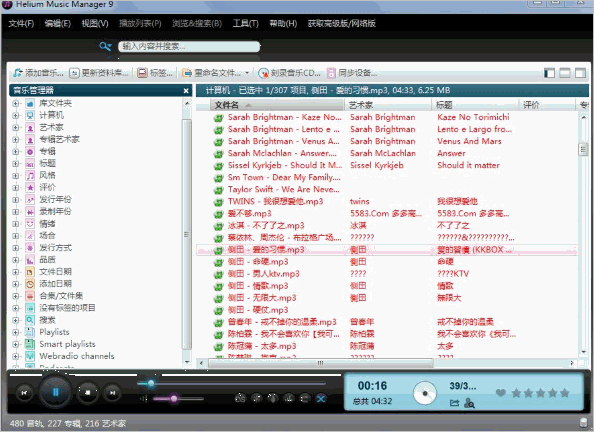The height and width of the screenshot is (432, 594).
Task: Expand the Album tree node
Action: pos(16,152)
